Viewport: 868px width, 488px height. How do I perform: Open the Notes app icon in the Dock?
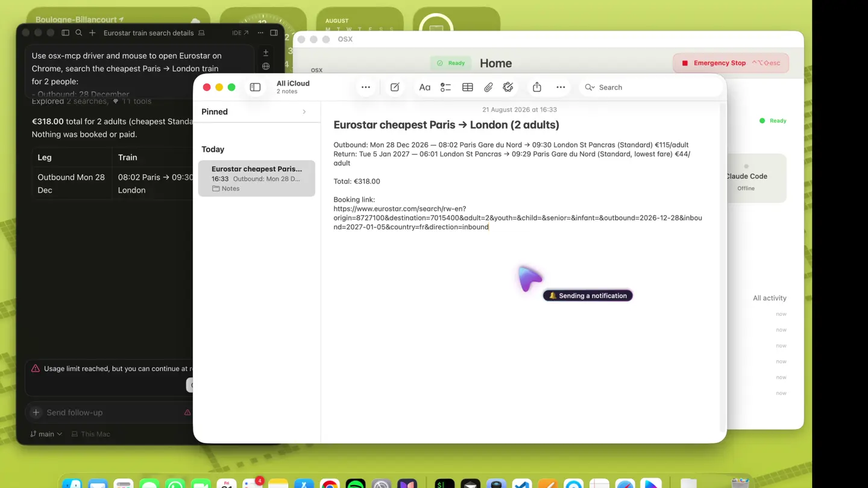click(278, 484)
